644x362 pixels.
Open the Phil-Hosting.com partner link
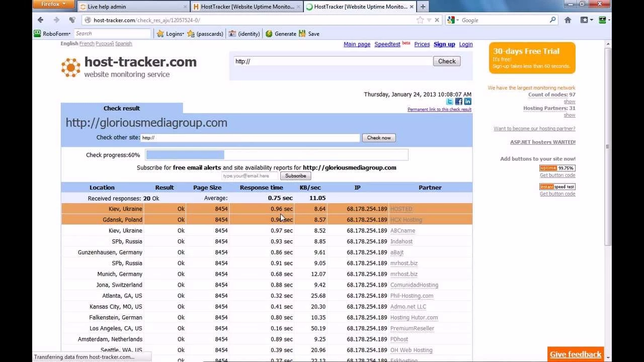[x=412, y=296]
